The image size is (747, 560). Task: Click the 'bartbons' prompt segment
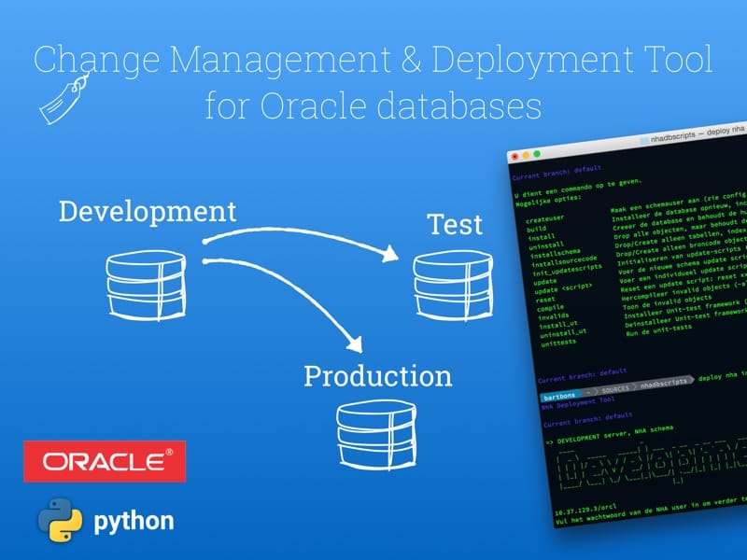tap(559, 396)
